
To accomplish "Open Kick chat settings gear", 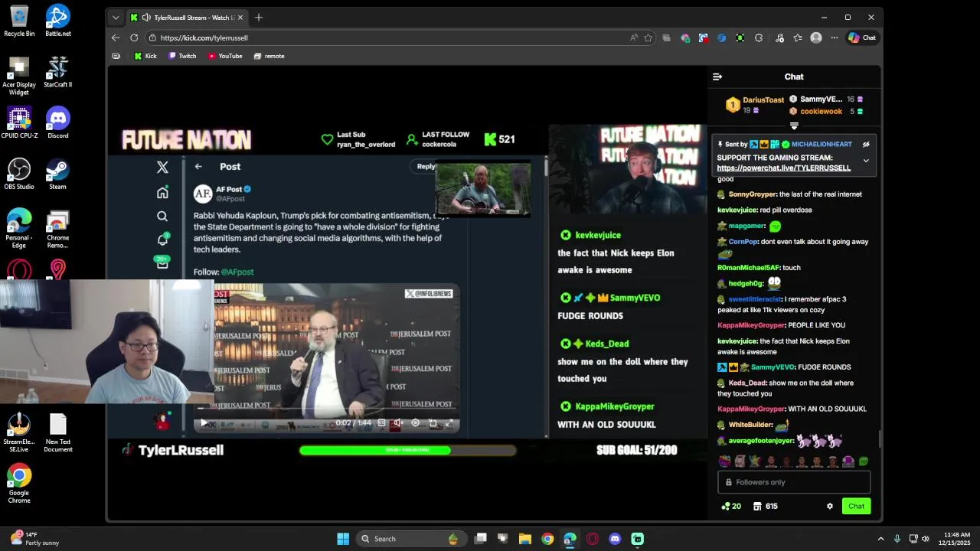I will [829, 506].
